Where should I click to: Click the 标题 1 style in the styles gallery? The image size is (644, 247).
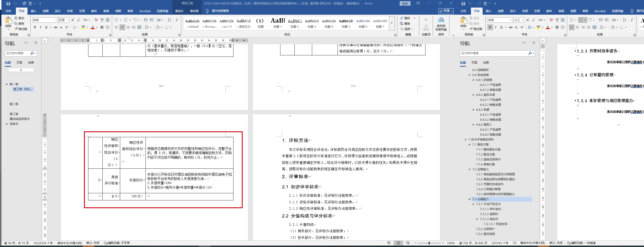[x=278, y=23]
